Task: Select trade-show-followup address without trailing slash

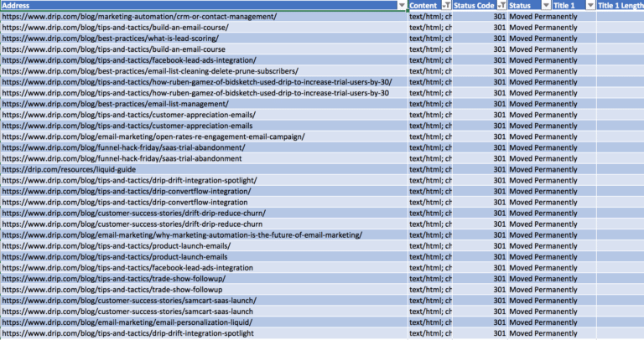Action: click(x=204, y=290)
